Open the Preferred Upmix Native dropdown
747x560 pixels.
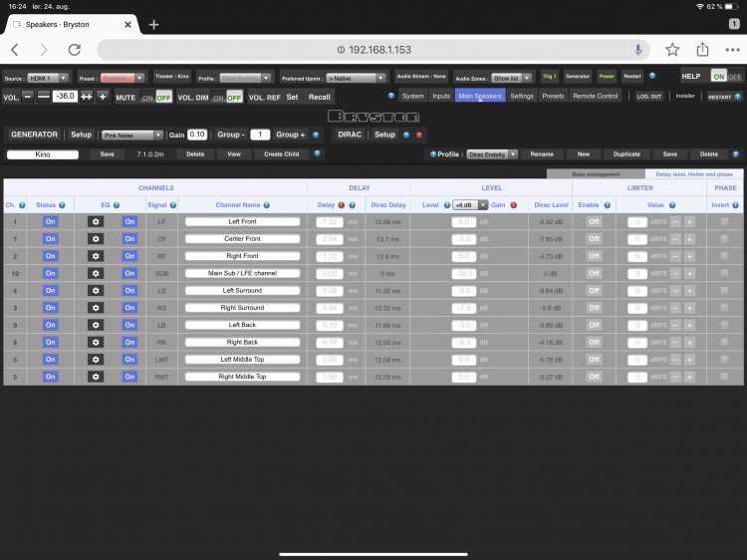356,78
